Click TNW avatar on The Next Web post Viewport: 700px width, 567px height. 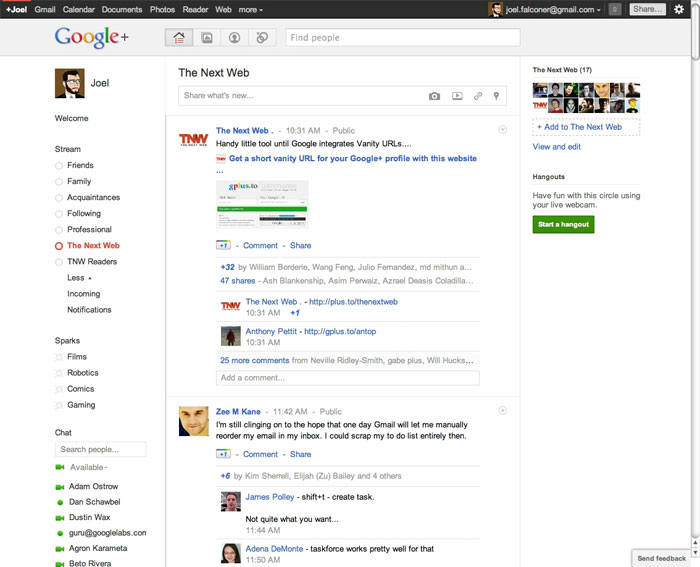193,140
